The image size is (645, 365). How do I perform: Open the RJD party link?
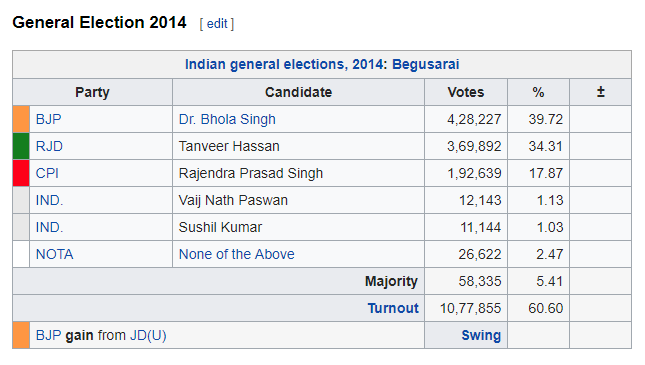49,146
